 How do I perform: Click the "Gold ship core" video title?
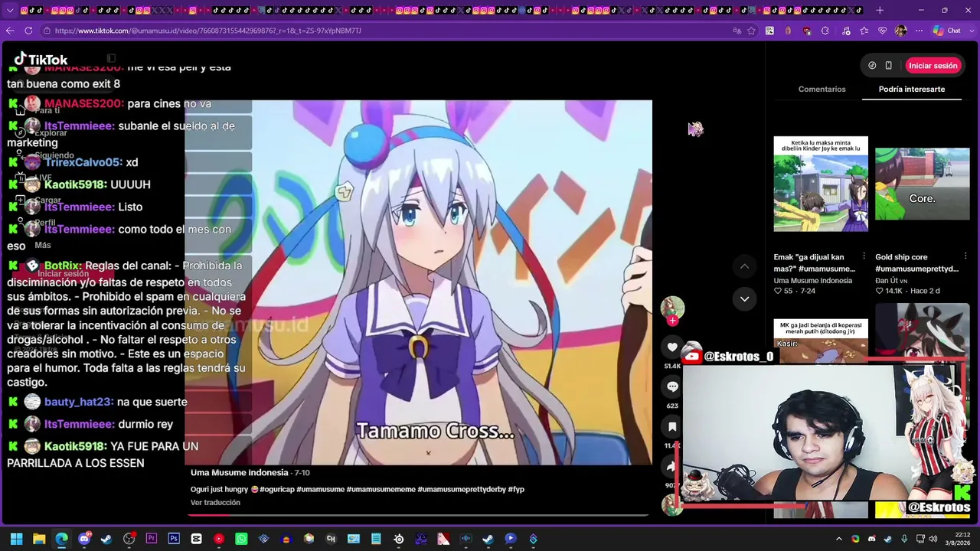pyautogui.click(x=916, y=262)
